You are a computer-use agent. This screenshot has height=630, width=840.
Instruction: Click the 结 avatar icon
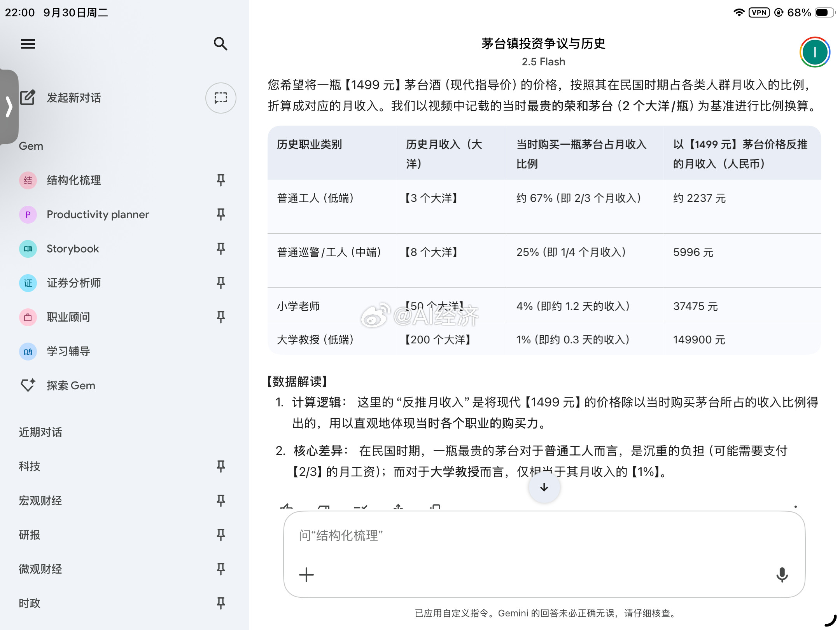(28, 180)
